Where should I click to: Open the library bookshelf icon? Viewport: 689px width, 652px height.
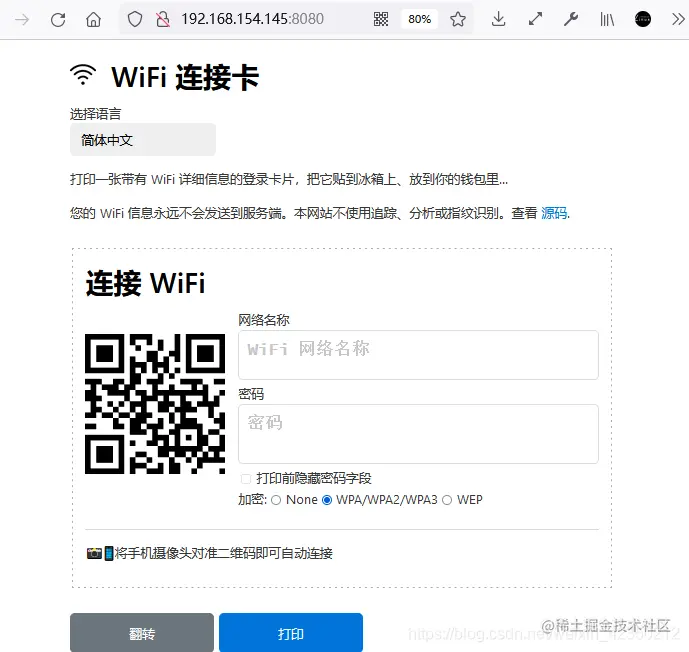pyautogui.click(x=607, y=19)
